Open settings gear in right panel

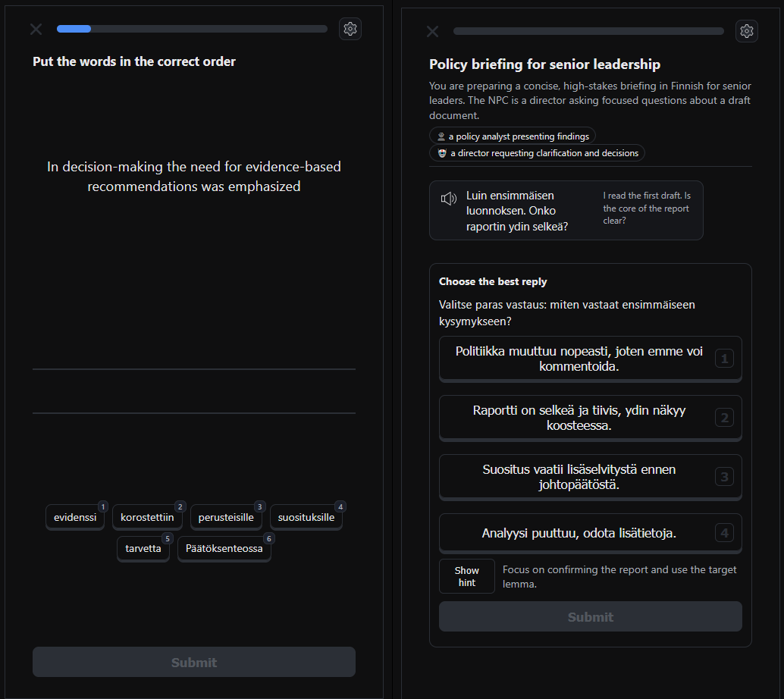click(x=746, y=31)
